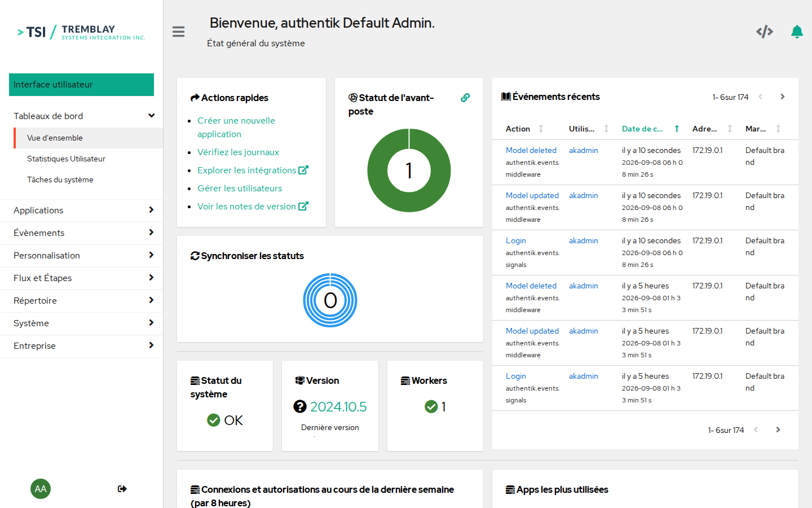Expand the Personnalisation menu

pyautogui.click(x=82, y=255)
